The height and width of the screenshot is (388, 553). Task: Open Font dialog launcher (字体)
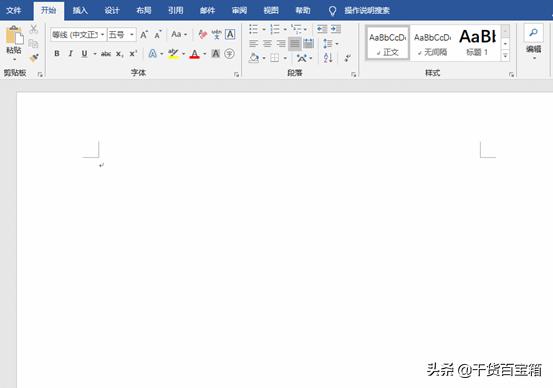click(x=236, y=74)
